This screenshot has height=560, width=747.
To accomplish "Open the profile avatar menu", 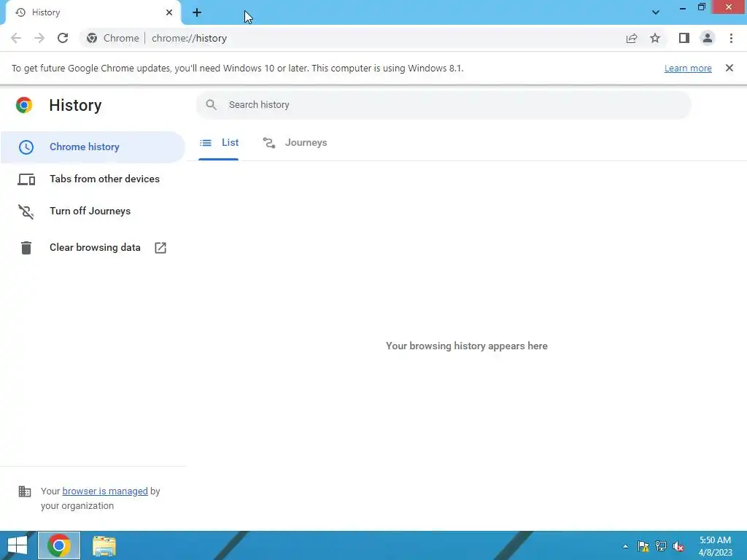I will (x=708, y=38).
